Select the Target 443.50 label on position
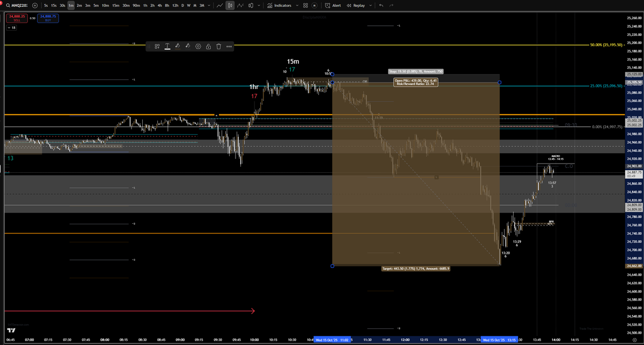 click(x=416, y=268)
